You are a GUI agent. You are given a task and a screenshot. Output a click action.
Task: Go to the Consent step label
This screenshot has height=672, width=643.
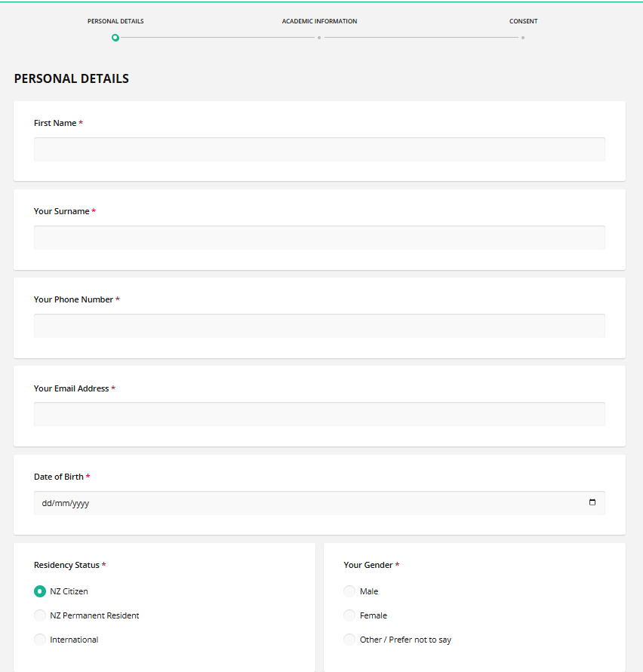[x=523, y=21]
